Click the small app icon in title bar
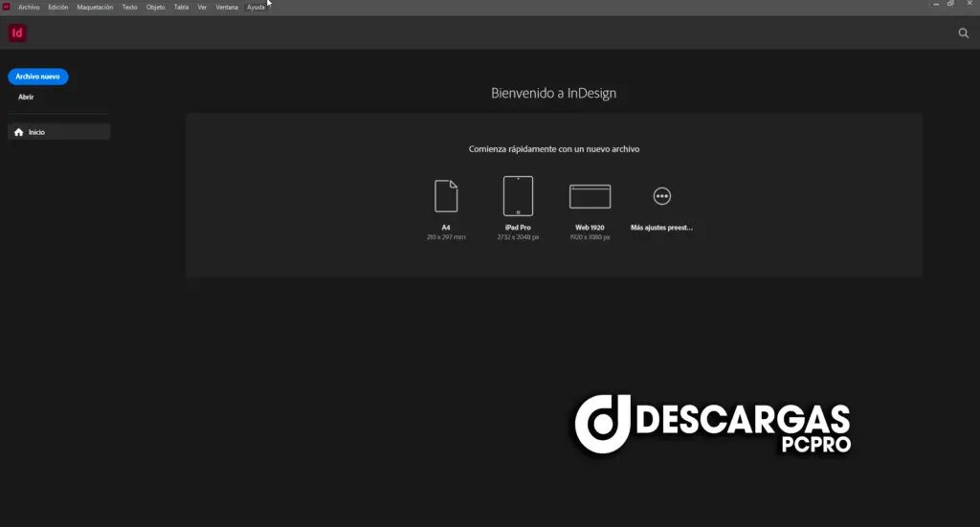This screenshot has width=980, height=527. tap(7, 7)
